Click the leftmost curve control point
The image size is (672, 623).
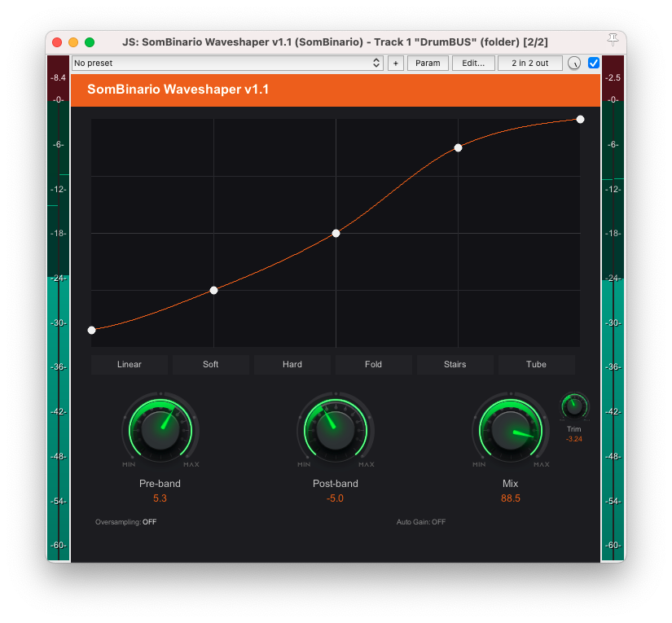pyautogui.click(x=92, y=331)
